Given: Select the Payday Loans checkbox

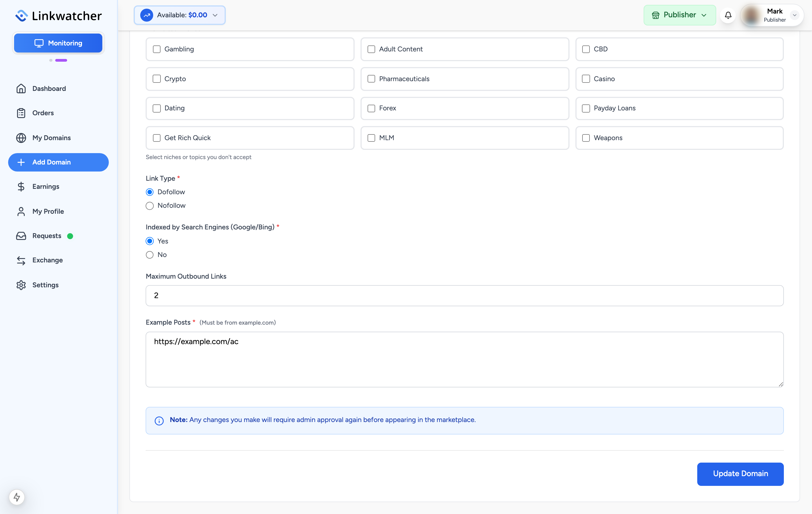Looking at the screenshot, I should pos(586,108).
